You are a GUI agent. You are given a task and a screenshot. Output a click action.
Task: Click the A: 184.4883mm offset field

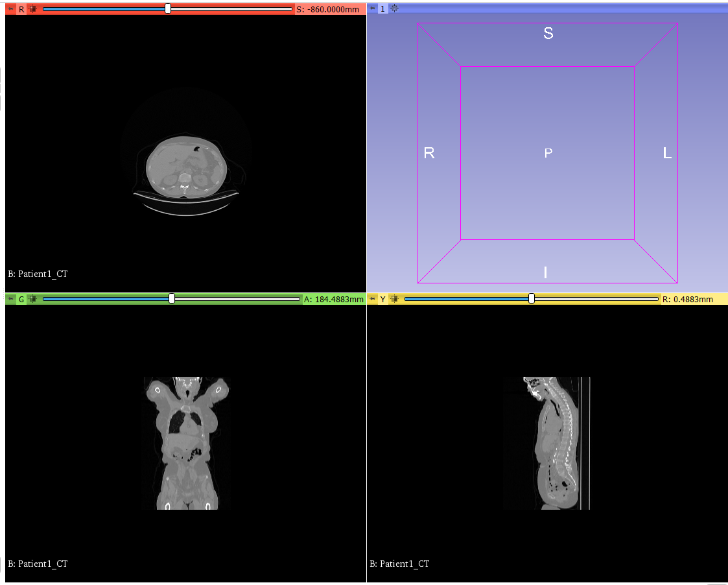click(x=333, y=299)
